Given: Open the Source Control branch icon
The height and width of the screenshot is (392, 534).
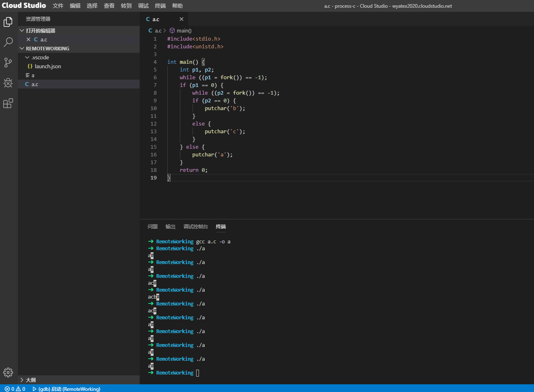Looking at the screenshot, I should 8,63.
